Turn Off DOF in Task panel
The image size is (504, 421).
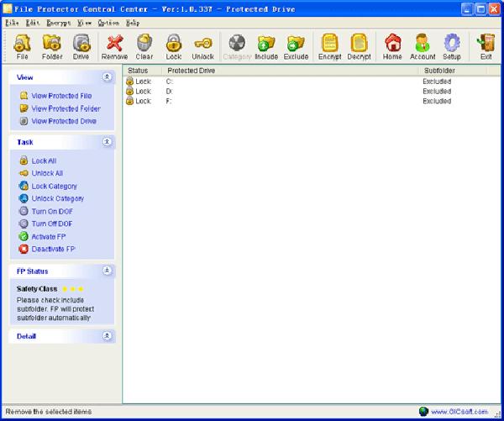pyautogui.click(x=51, y=224)
